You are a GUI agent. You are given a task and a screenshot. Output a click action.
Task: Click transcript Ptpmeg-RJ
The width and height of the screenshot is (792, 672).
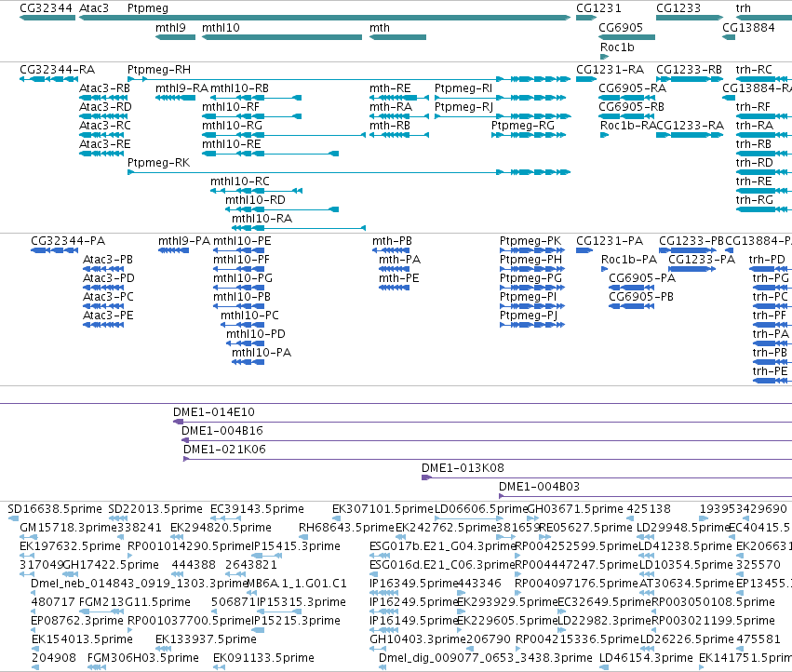pyautogui.click(x=463, y=107)
